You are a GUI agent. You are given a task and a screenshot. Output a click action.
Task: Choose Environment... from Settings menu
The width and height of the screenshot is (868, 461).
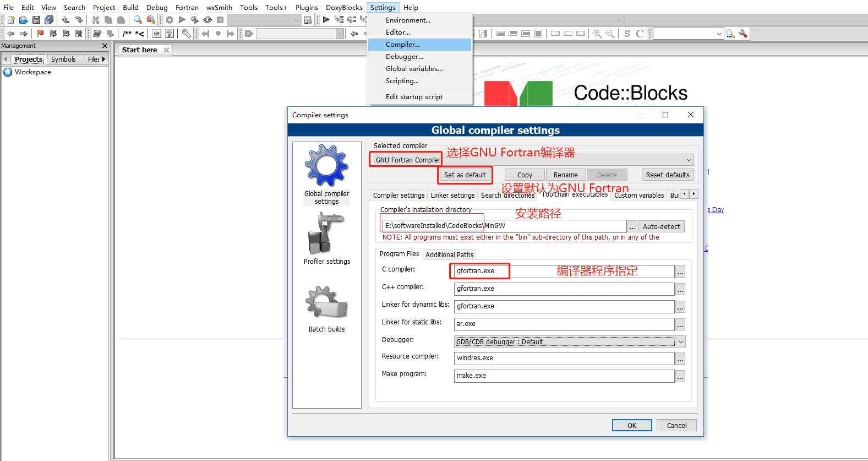point(419,20)
